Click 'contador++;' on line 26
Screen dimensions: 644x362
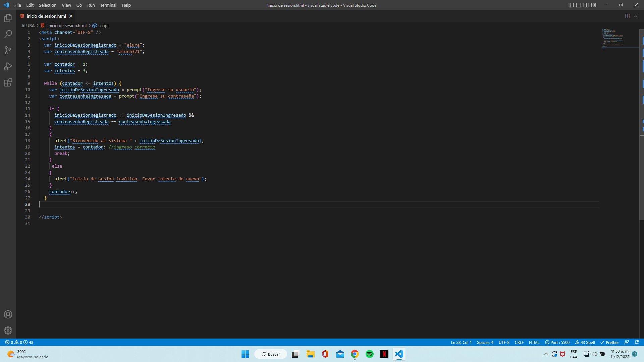pos(63,191)
